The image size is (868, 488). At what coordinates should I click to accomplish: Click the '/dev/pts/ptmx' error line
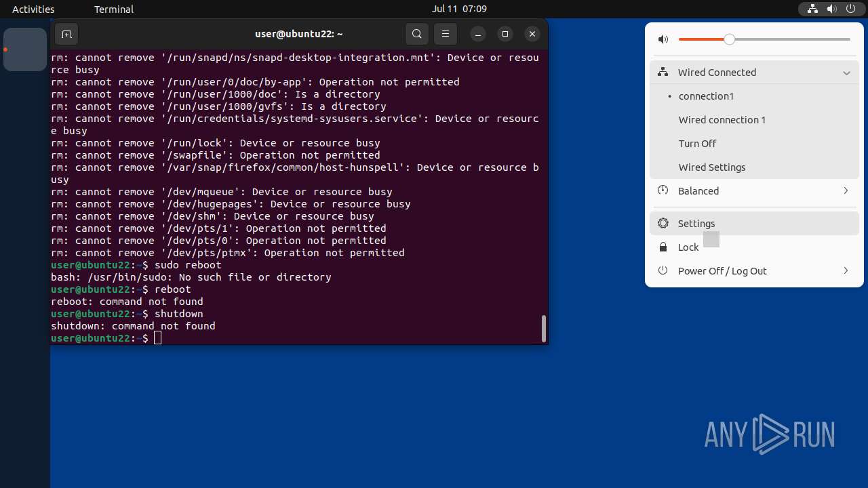[228, 253]
